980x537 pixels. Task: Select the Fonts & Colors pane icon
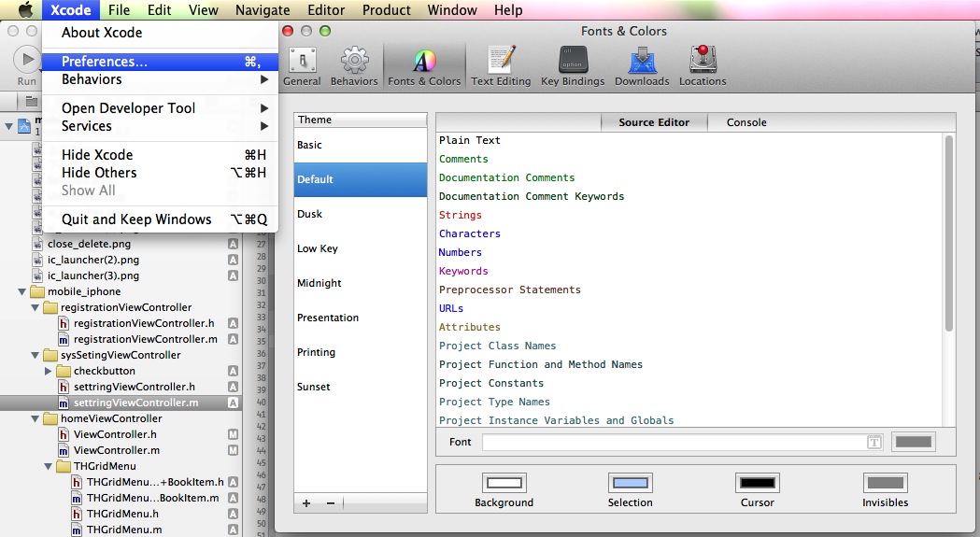pos(424,66)
